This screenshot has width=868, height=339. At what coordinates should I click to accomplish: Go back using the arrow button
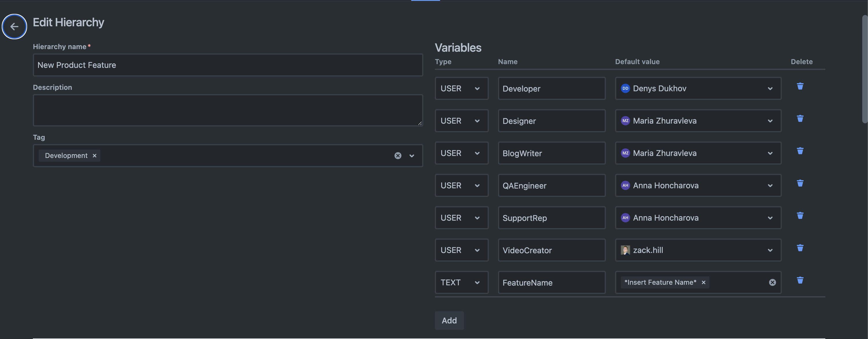point(14,26)
